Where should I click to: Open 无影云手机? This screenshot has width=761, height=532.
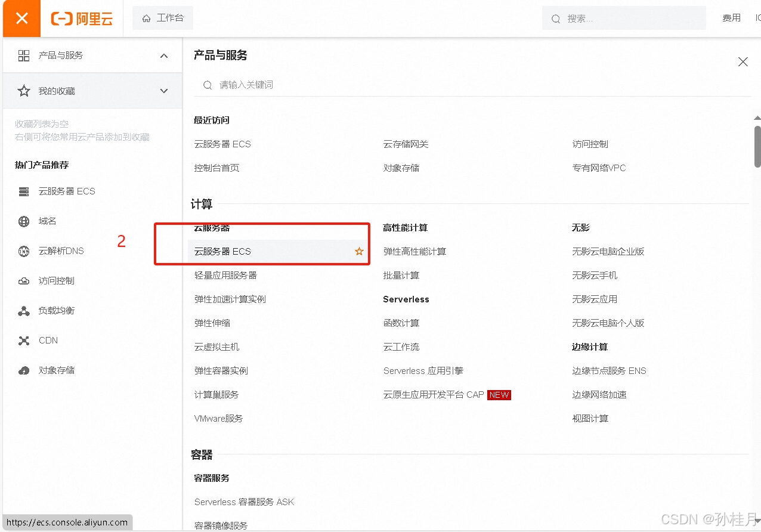point(595,276)
